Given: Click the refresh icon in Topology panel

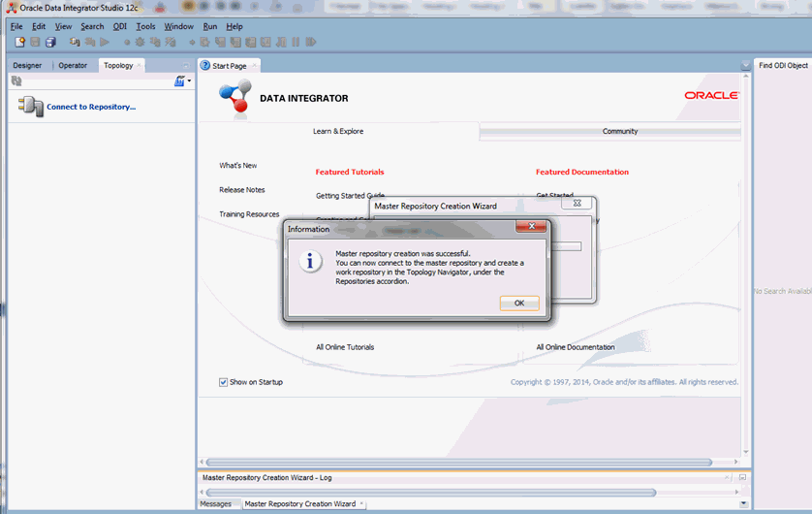Looking at the screenshot, I should pos(16,80).
